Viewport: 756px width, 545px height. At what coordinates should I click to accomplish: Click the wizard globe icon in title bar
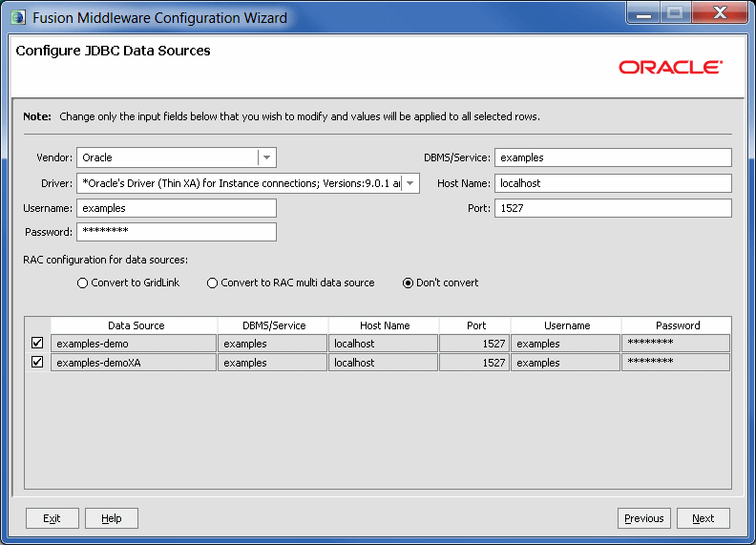18,17
